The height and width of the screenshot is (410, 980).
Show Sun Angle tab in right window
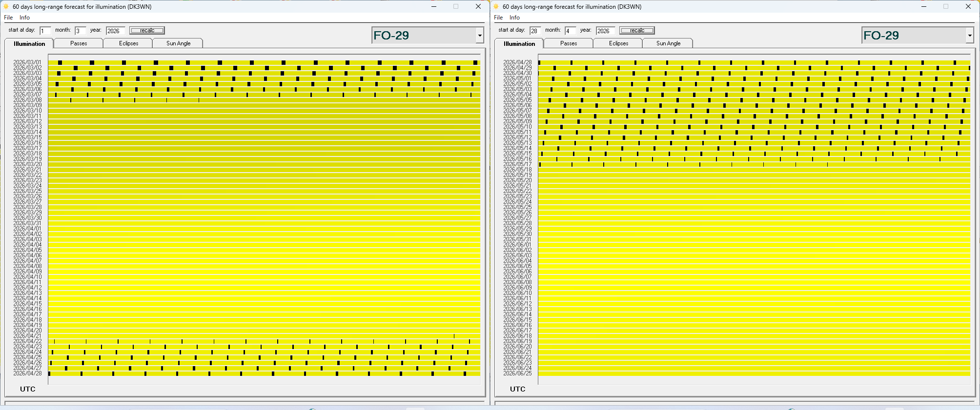668,43
